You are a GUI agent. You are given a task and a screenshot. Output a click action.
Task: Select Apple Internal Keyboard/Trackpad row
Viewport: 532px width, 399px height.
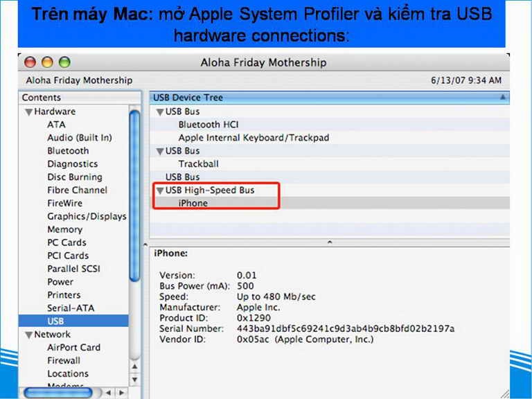pos(330,138)
